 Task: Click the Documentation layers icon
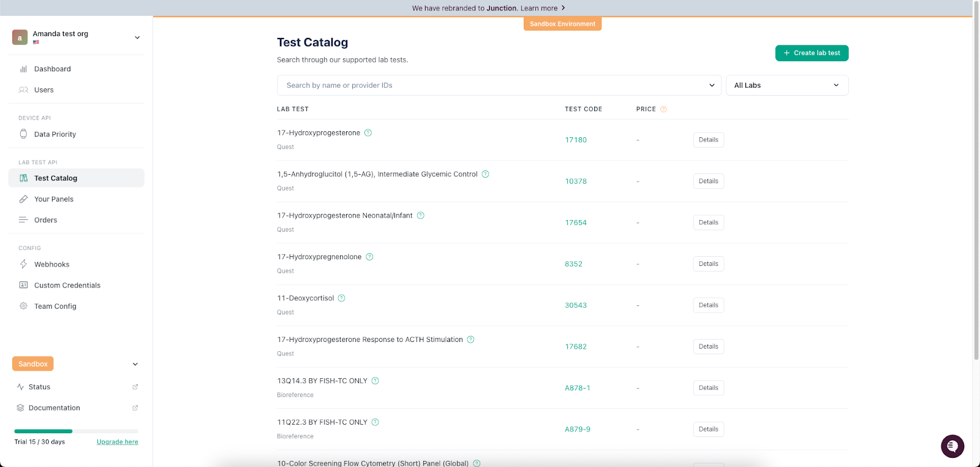[x=20, y=408]
